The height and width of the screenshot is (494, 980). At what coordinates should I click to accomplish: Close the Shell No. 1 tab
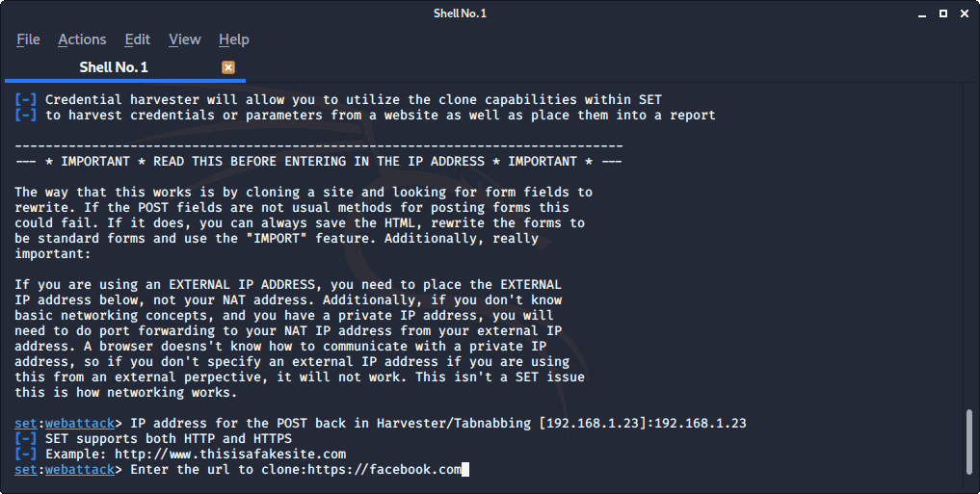pos(228,67)
